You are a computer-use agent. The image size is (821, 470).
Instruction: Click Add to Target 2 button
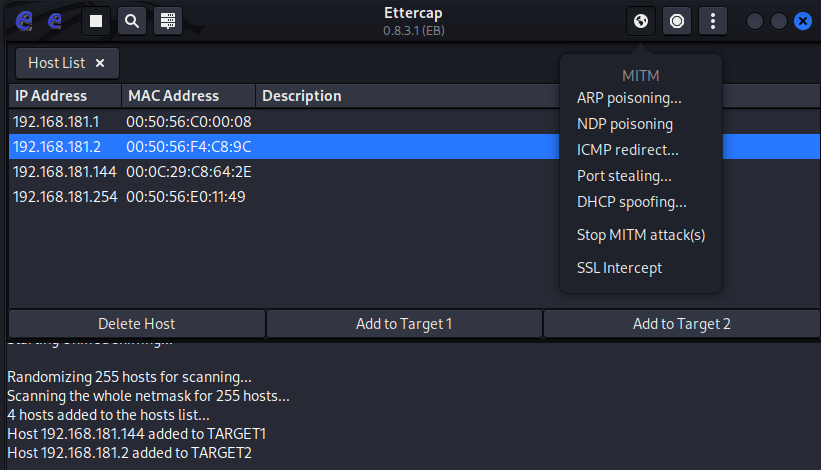[x=681, y=323]
